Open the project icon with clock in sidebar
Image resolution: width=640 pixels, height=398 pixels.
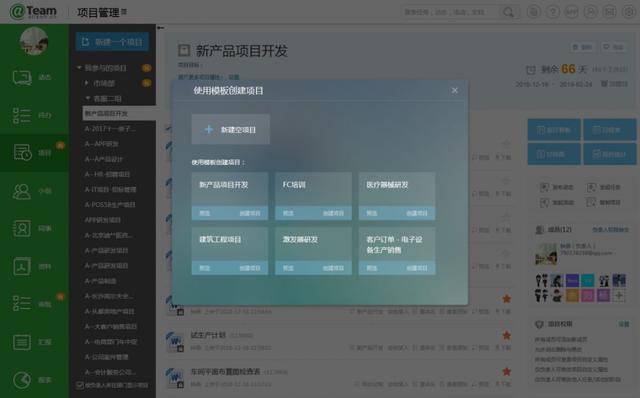coord(22,153)
